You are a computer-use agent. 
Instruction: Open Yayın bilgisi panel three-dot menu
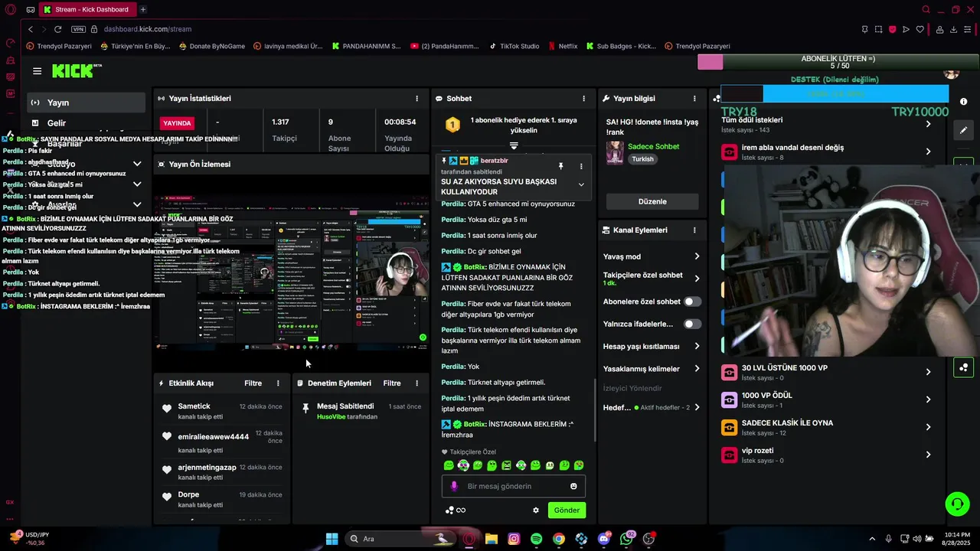694,99
